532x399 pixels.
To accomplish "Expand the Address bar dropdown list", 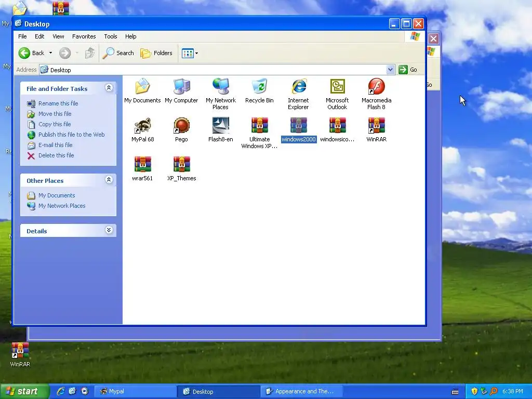I will coord(391,70).
